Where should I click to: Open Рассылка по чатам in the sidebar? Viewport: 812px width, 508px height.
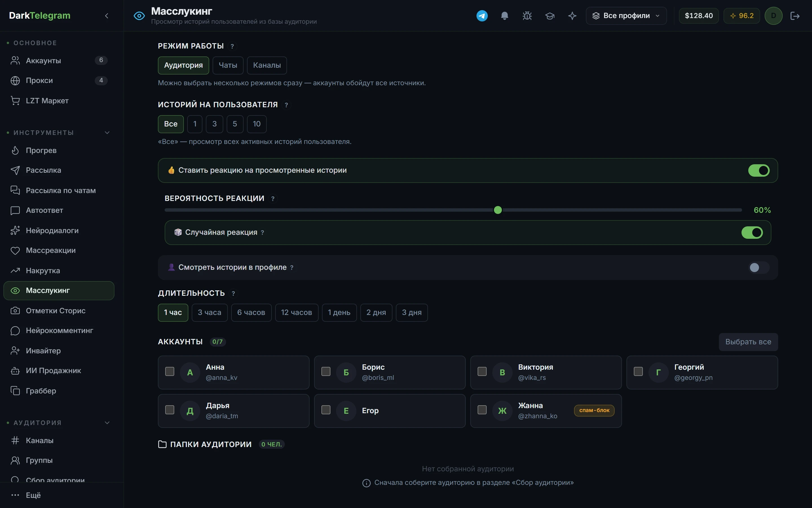point(59,190)
